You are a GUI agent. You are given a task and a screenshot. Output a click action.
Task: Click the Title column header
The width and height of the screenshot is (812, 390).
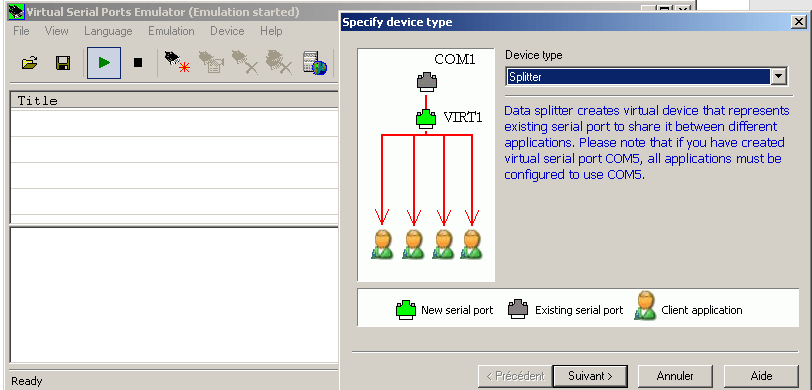[174, 100]
